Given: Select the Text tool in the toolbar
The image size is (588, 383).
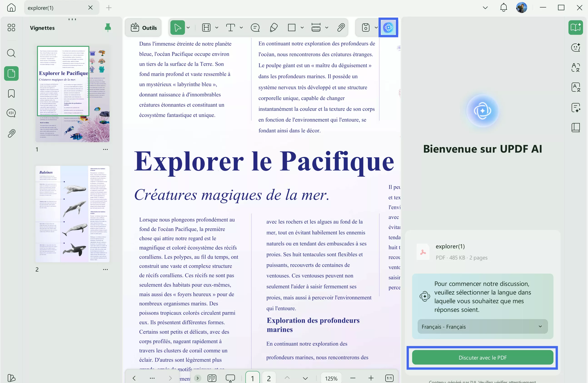Looking at the screenshot, I should pyautogui.click(x=231, y=28).
